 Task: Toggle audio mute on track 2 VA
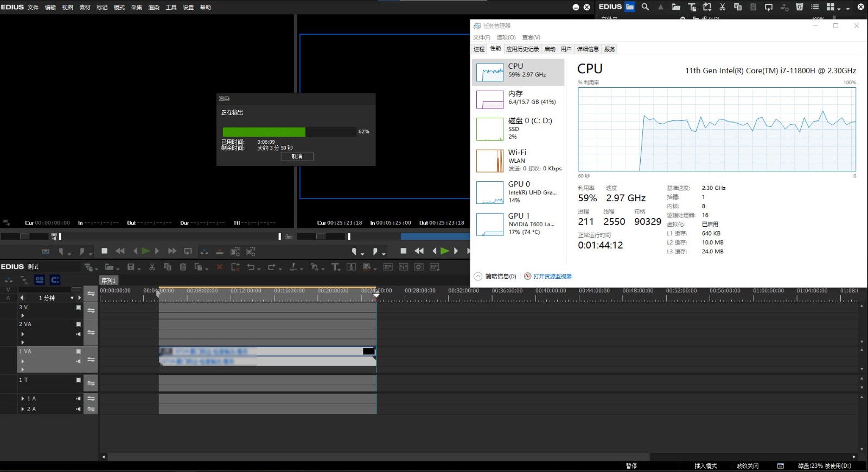[x=78, y=334]
